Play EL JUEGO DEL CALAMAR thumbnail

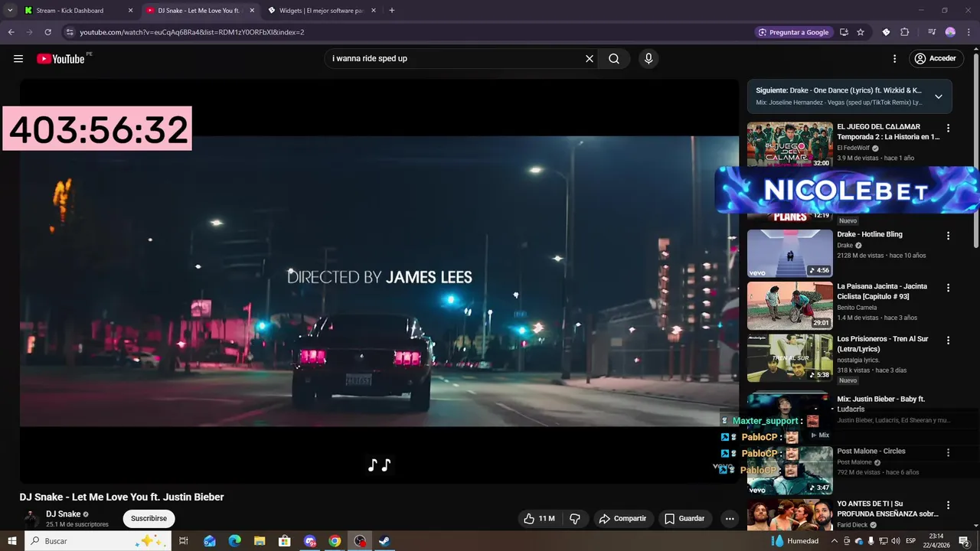[x=790, y=144]
